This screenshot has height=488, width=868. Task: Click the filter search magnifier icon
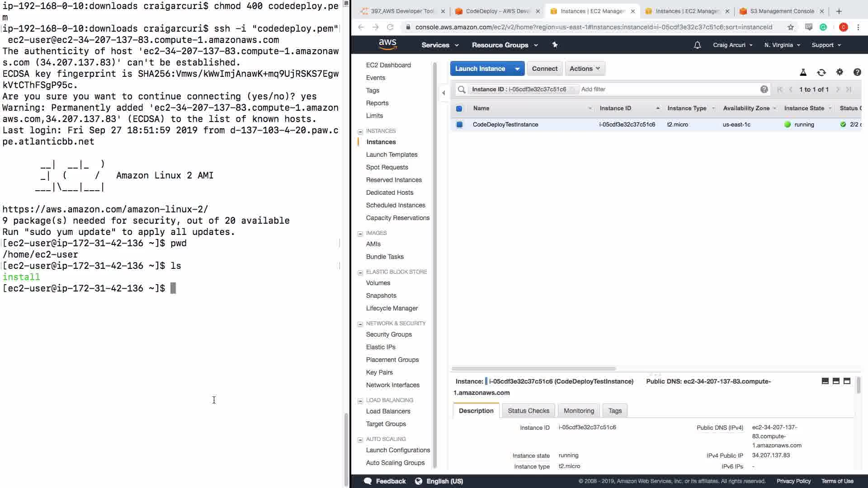(462, 89)
